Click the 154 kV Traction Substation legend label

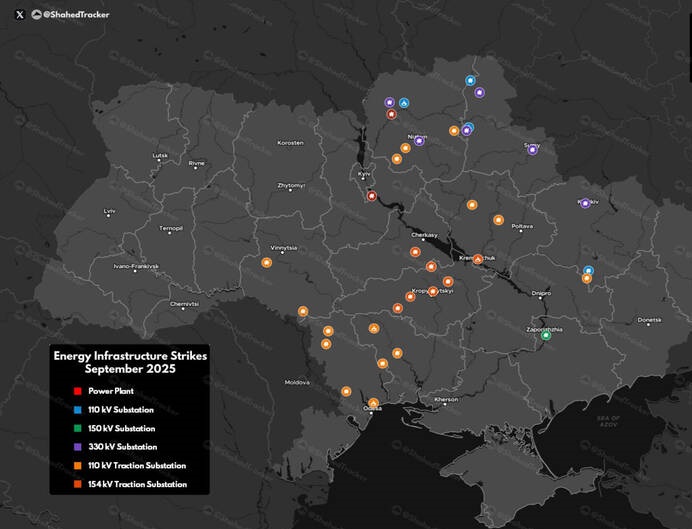pos(137,484)
